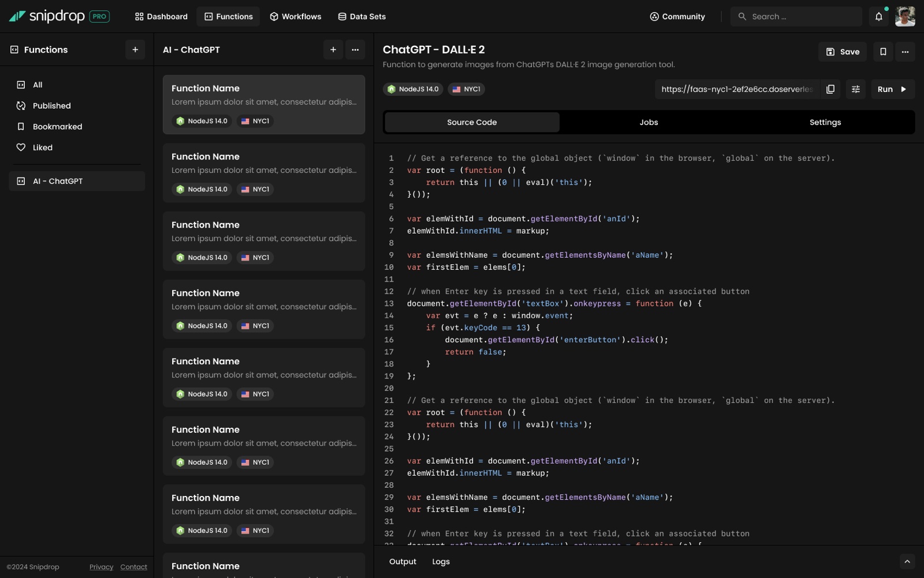Click code line number 21

(x=389, y=401)
